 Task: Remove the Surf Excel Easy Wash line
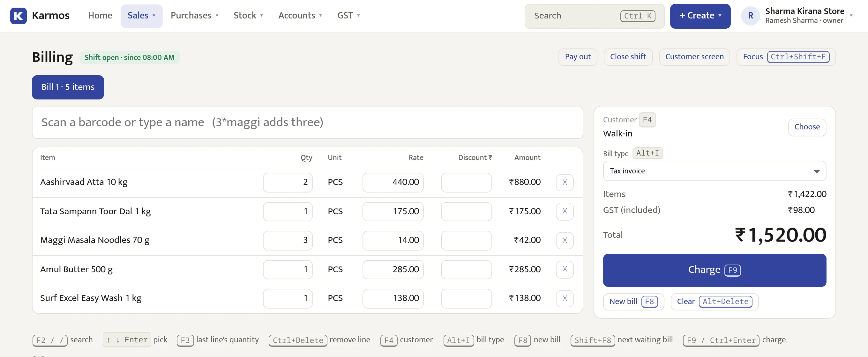coord(565,298)
